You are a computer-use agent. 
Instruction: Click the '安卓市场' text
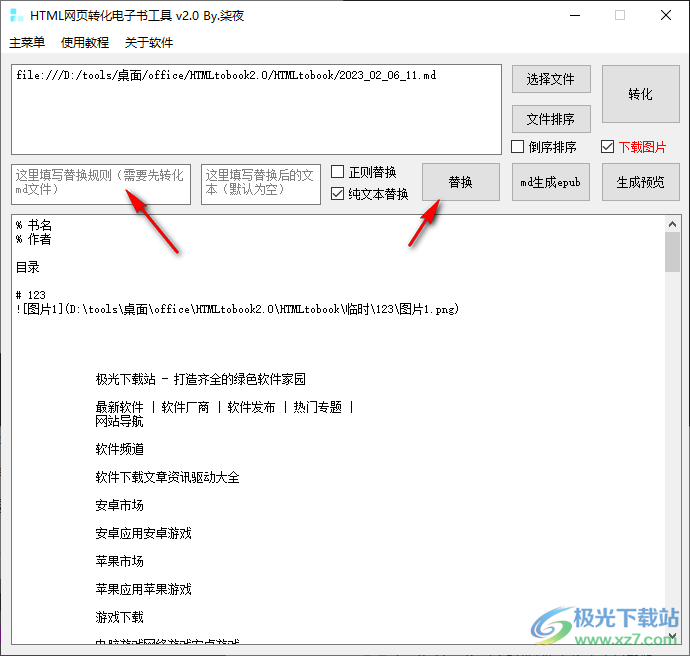(119, 505)
